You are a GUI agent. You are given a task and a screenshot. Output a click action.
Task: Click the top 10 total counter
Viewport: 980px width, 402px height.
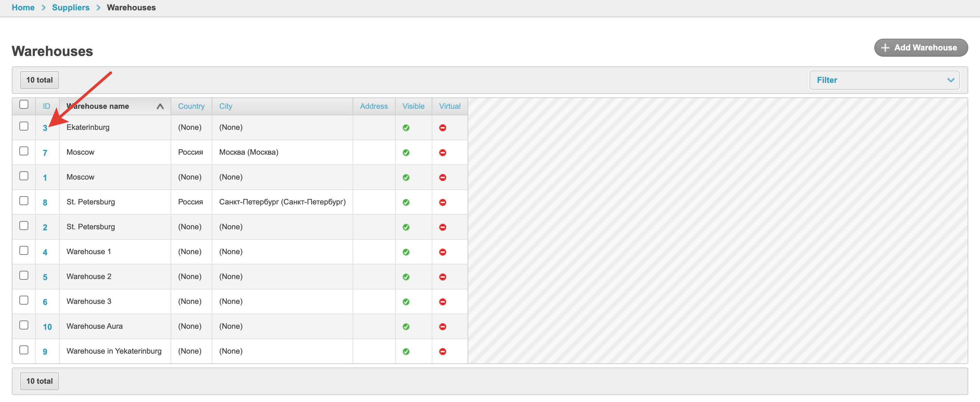point(39,80)
